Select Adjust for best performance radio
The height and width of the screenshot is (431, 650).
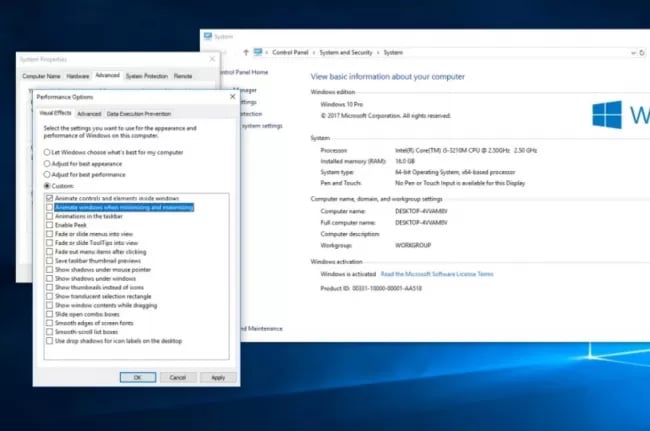47,174
